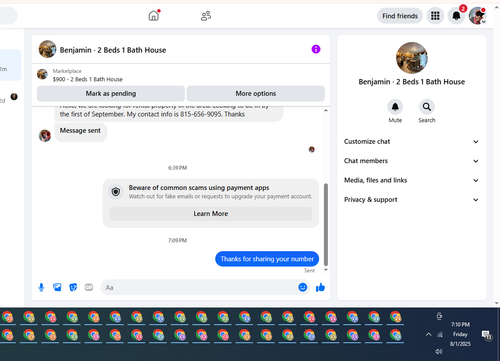Send a thumbs-up like

(320, 287)
